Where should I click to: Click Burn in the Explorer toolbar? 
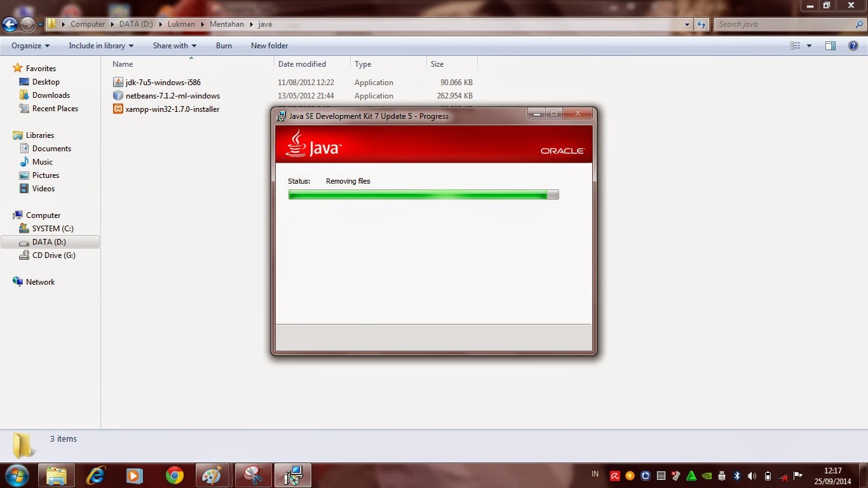point(224,46)
